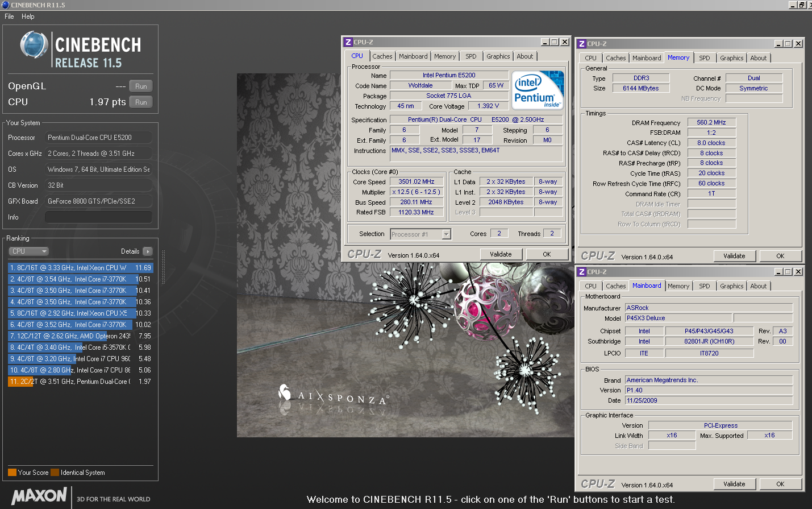The height and width of the screenshot is (509, 812).
Task: Select Graphics tab in CPU-Z Memory window
Action: (732, 58)
